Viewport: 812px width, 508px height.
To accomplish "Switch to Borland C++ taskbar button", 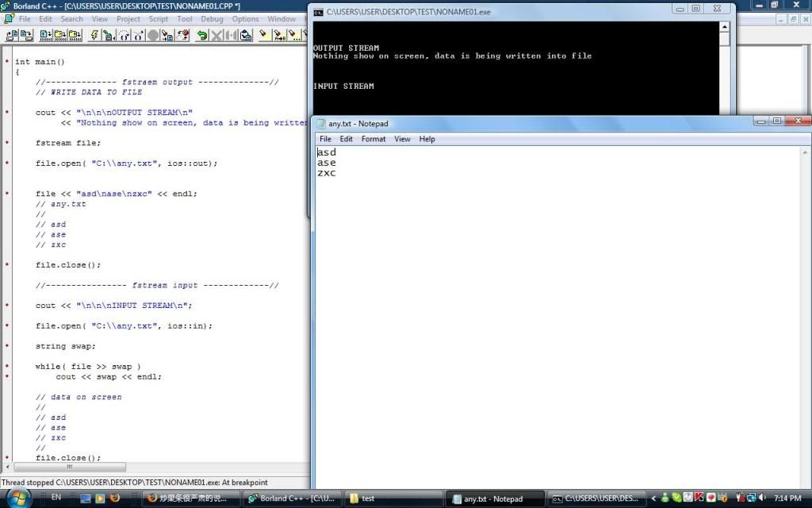I will (x=291, y=498).
